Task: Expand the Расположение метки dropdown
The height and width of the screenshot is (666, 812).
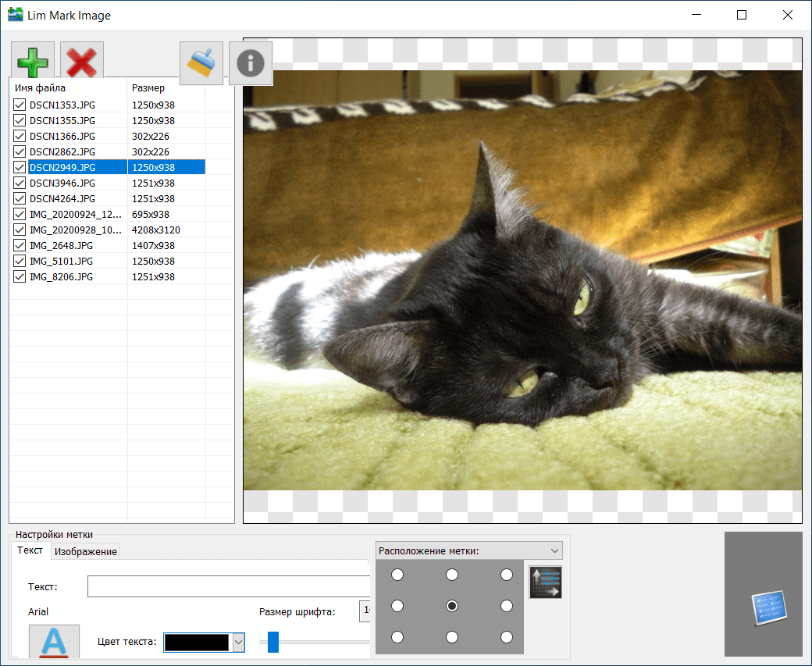Action: 469,550
